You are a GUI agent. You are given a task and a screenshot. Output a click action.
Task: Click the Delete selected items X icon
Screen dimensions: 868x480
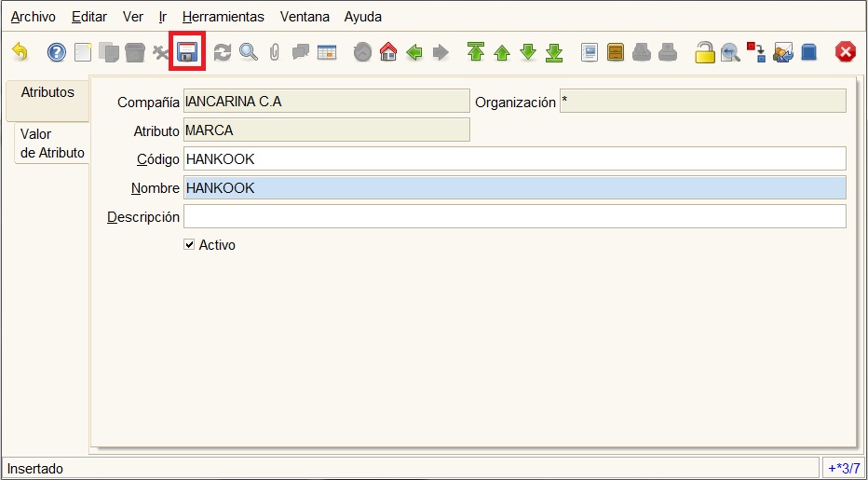point(160,52)
